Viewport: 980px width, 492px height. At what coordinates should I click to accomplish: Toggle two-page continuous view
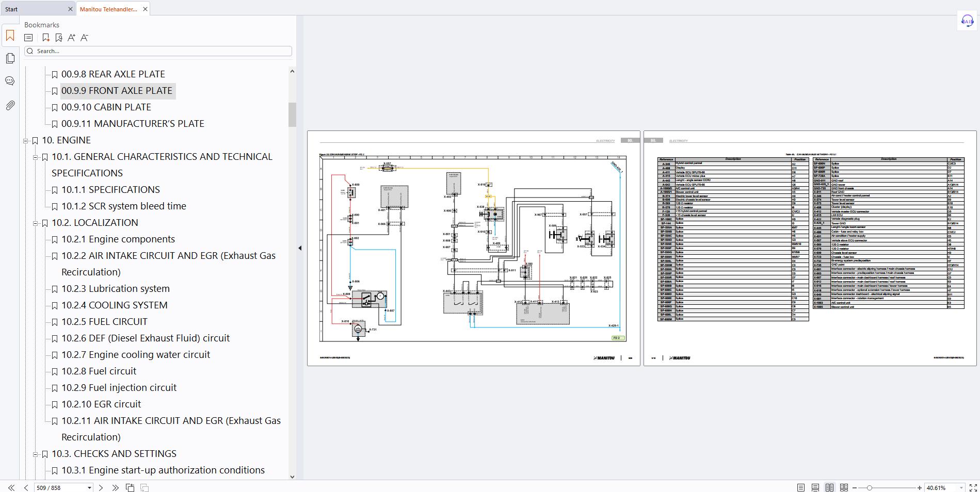click(844, 487)
